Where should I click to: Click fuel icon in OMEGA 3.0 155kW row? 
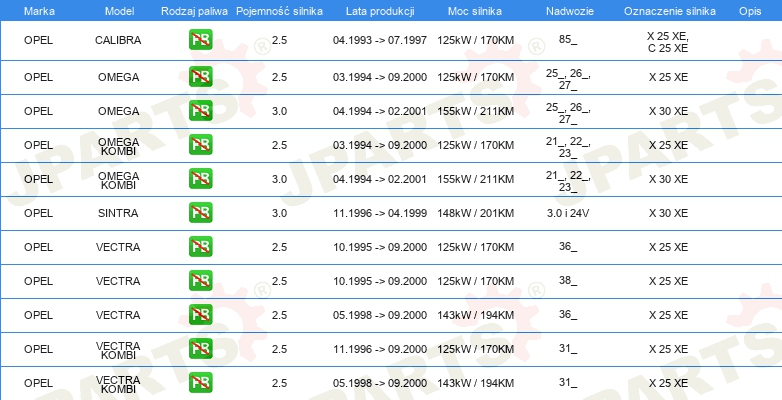click(x=200, y=111)
